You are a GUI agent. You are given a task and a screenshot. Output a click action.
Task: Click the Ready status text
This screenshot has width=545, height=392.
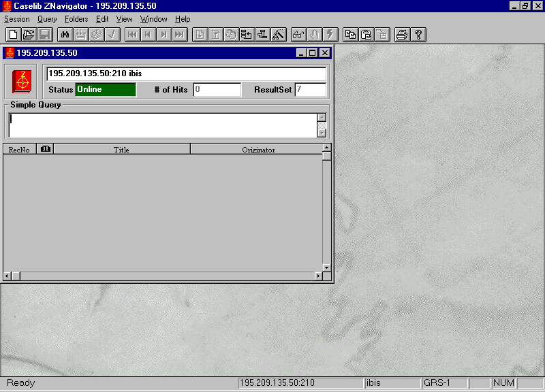(21, 383)
